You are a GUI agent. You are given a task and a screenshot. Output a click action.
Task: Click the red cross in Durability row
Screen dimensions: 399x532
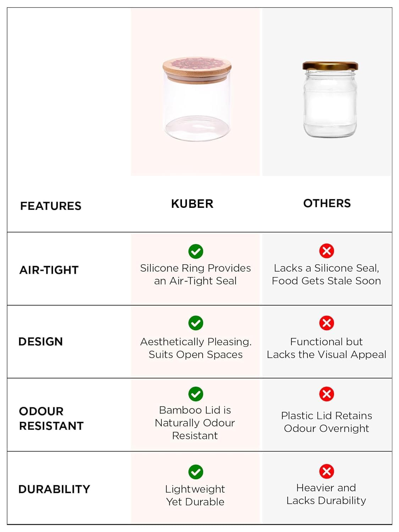(x=326, y=471)
